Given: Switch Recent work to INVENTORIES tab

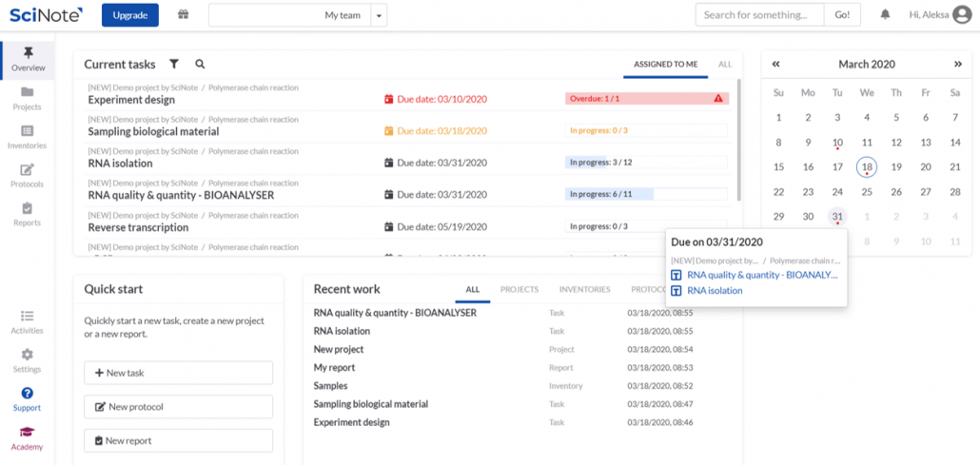Looking at the screenshot, I should pyautogui.click(x=584, y=289).
